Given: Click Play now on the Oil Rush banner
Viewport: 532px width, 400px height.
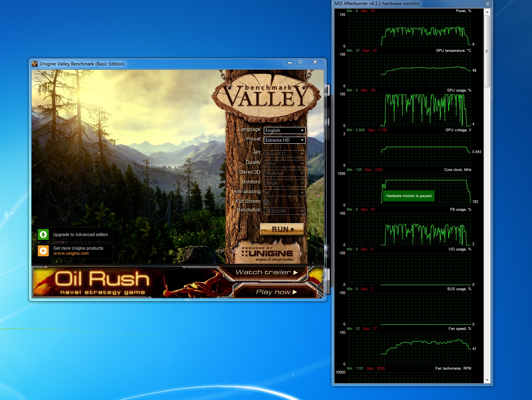Looking at the screenshot, I should [276, 292].
